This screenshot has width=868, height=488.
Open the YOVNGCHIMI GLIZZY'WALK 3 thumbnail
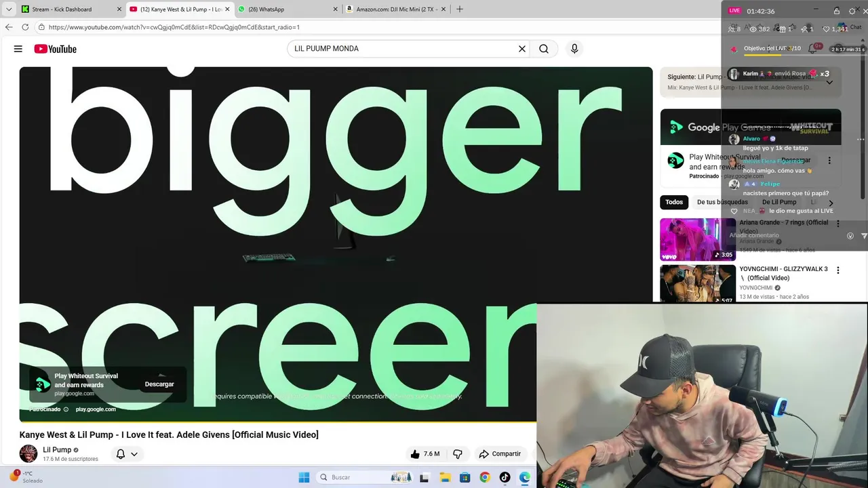click(698, 283)
